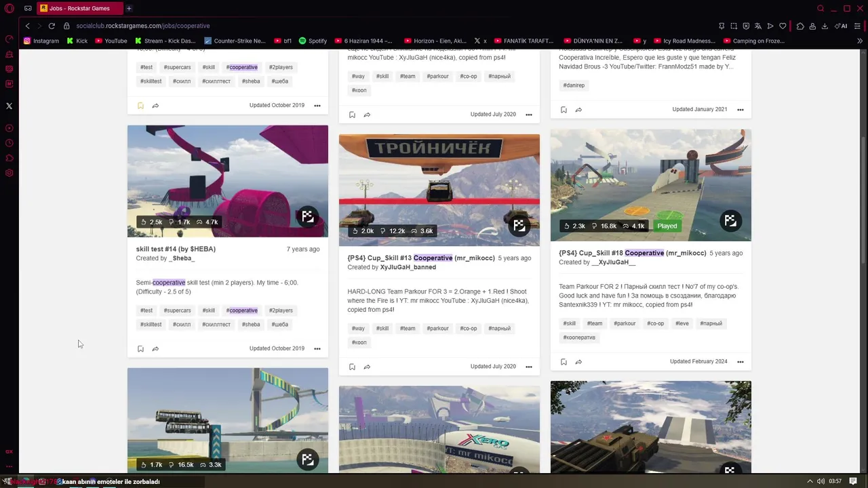Click race flag icon on skill test #14 thumbnail
This screenshot has height=488, width=868.
pos(308,216)
